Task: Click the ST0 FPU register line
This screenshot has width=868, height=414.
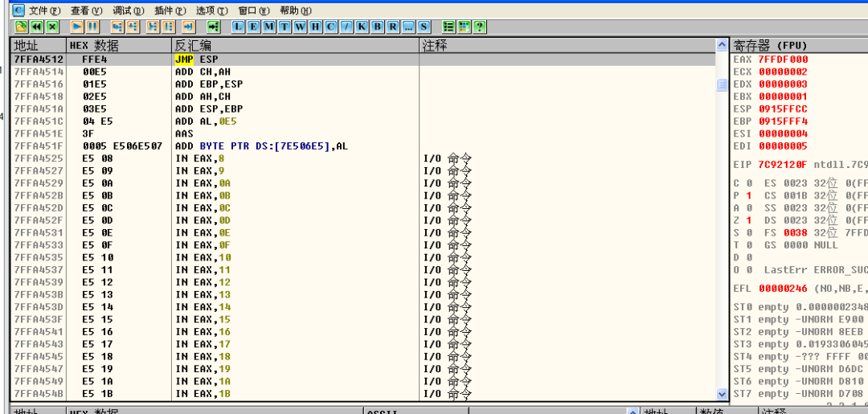Action: tap(800, 307)
